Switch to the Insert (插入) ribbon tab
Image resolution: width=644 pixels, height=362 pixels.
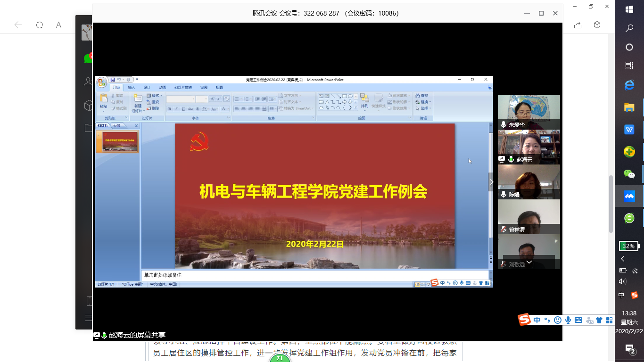132,87
